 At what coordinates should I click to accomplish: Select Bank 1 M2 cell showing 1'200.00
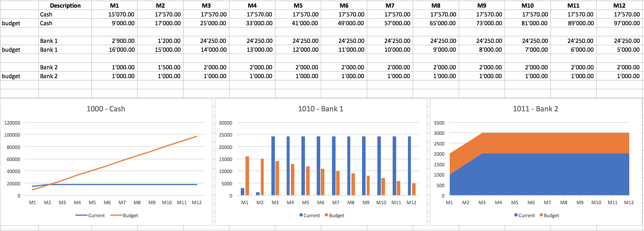pyautogui.click(x=160, y=41)
